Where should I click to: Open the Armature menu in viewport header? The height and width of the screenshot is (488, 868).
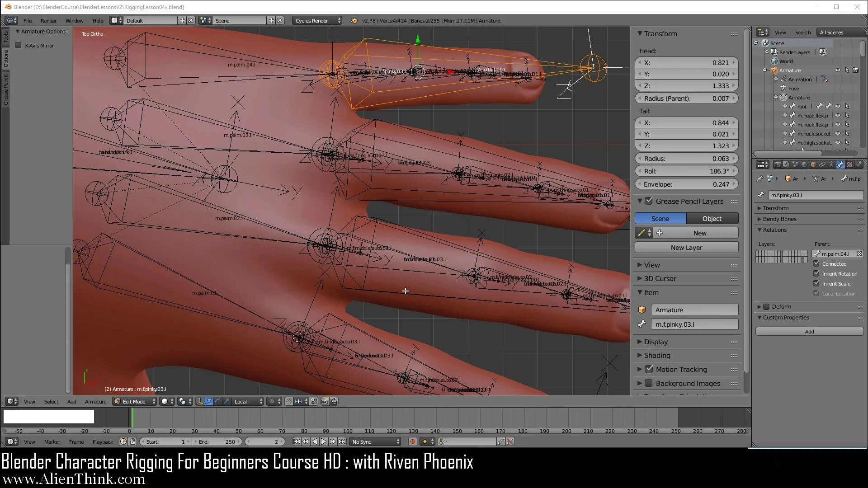pos(95,401)
